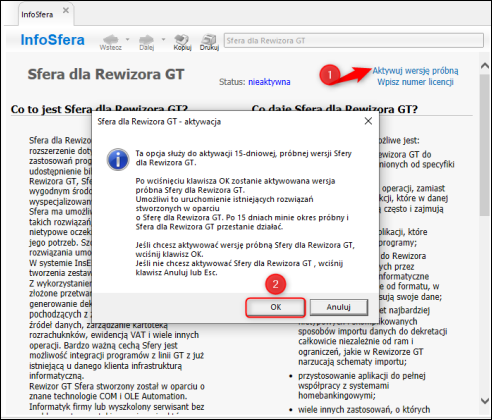Click the Sfera dla Rewizora GT address field

(x=354, y=41)
